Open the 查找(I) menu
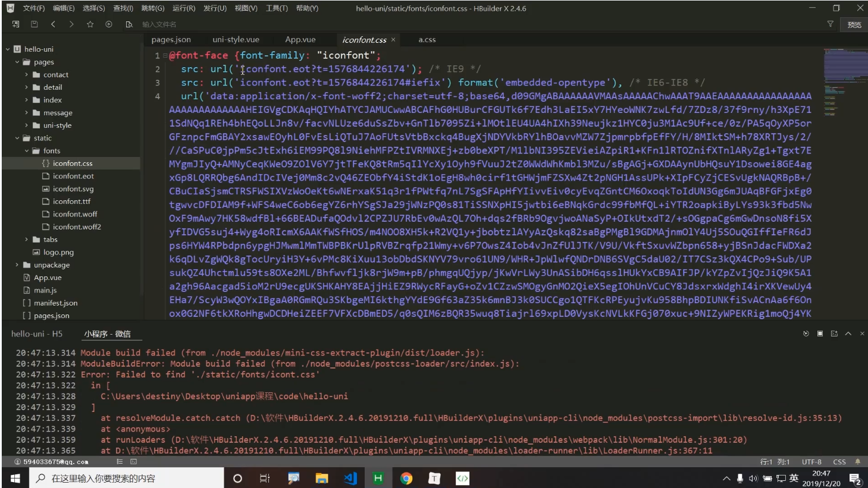 123,8
